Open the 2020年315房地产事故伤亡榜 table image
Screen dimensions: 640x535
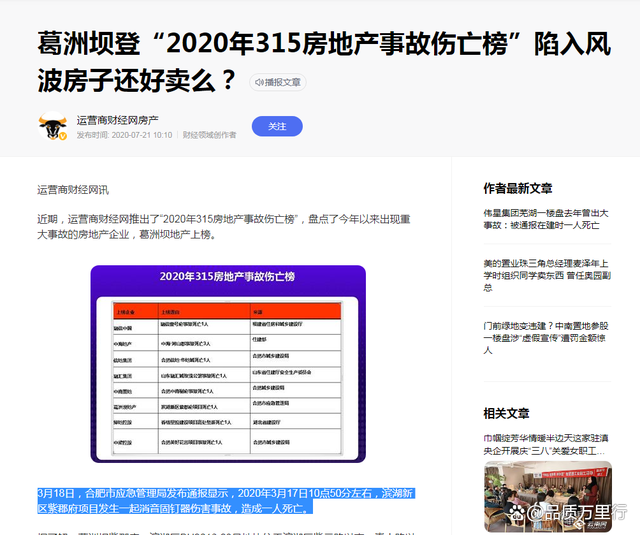228,364
